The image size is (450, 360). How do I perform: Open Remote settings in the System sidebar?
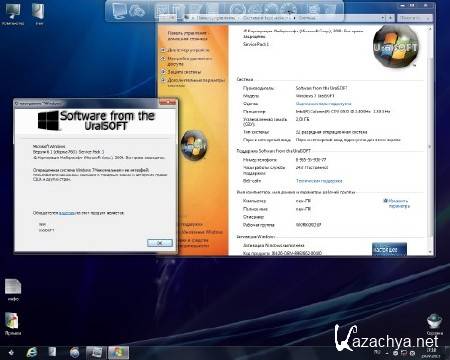pos(189,61)
